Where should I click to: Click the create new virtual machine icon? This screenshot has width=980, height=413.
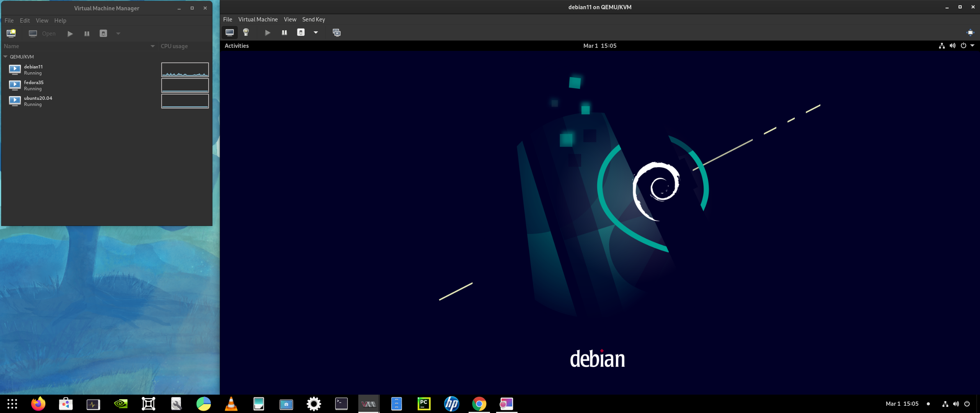click(11, 33)
